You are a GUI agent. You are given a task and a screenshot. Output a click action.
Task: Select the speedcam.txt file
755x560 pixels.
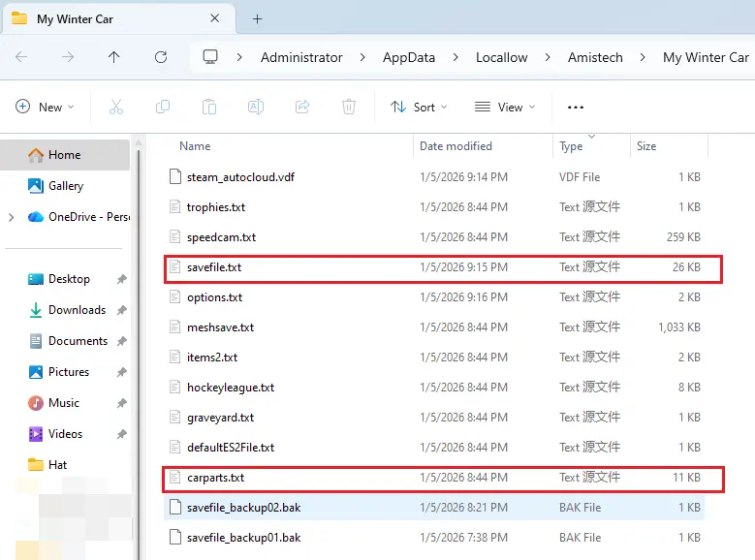[x=433, y=237]
